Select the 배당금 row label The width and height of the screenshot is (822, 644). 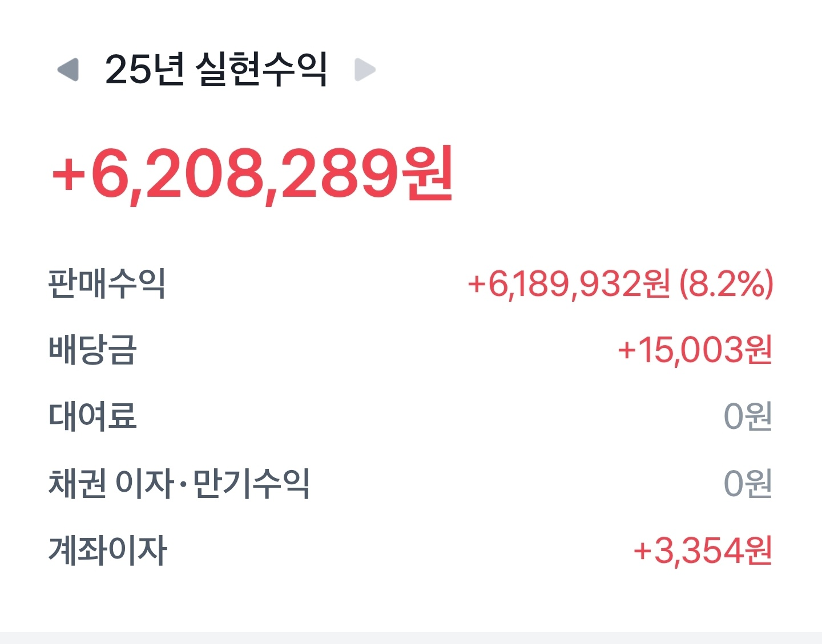[x=92, y=350]
